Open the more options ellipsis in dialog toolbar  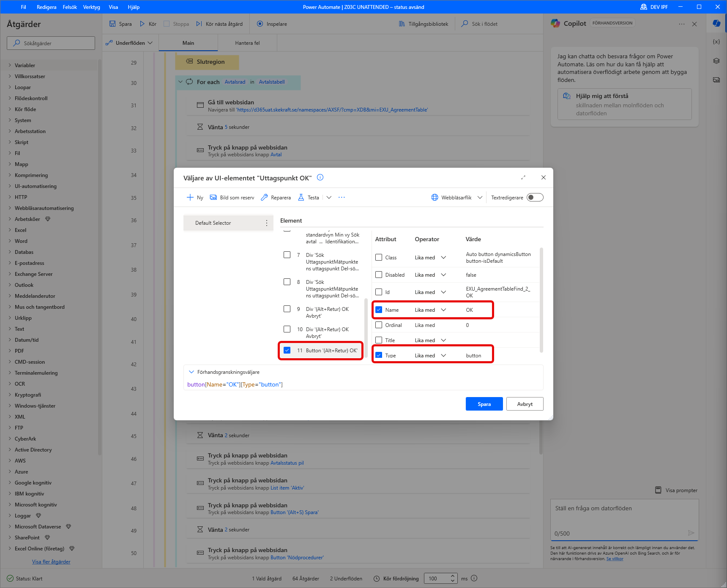(342, 197)
